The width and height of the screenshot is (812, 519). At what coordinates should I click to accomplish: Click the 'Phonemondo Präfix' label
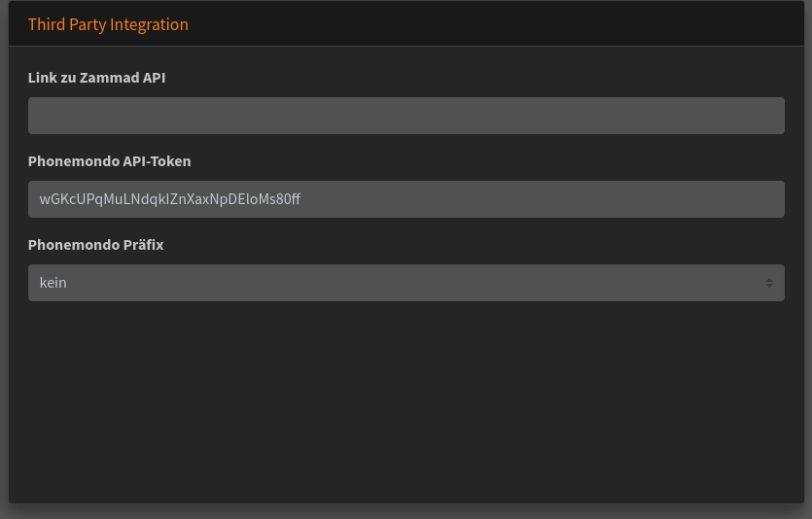95,245
